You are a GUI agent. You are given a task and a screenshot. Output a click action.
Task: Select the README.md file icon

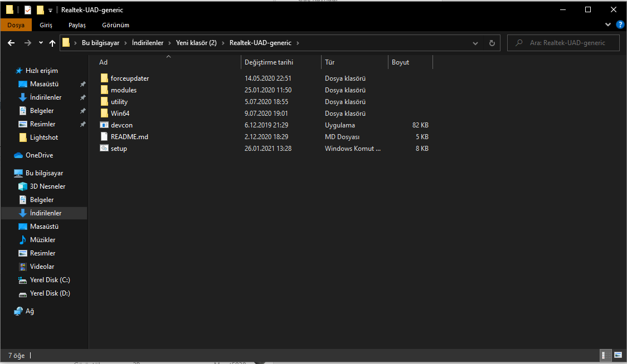coord(104,136)
